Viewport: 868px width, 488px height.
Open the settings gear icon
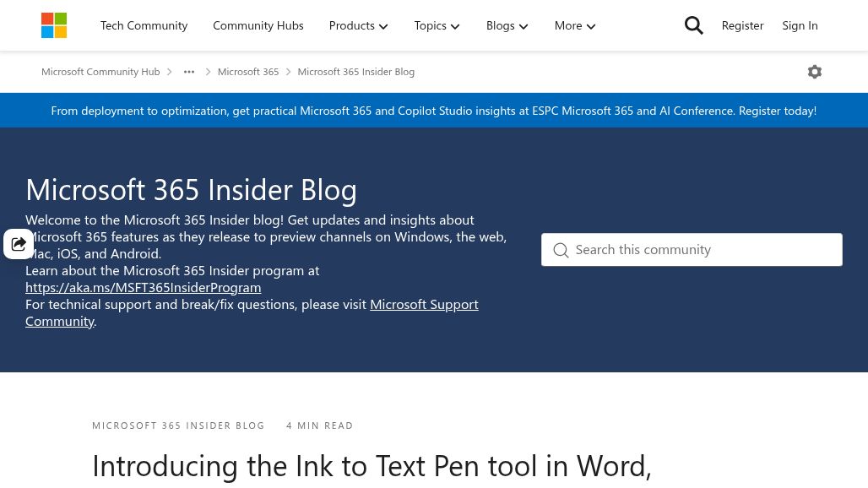(x=814, y=72)
